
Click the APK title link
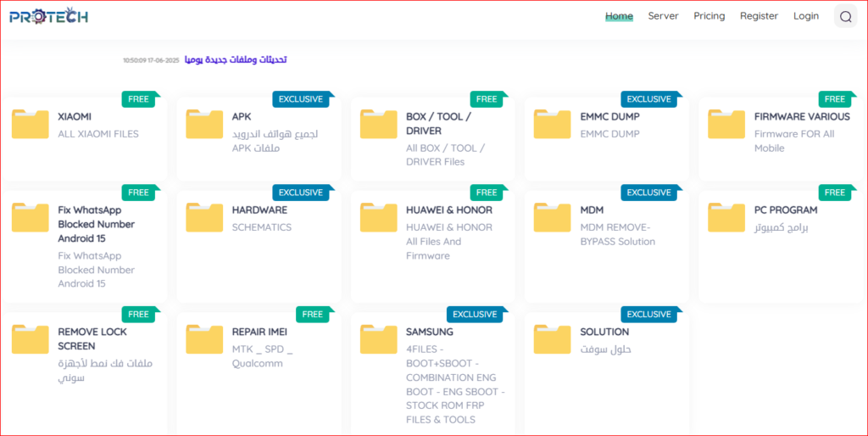[241, 117]
